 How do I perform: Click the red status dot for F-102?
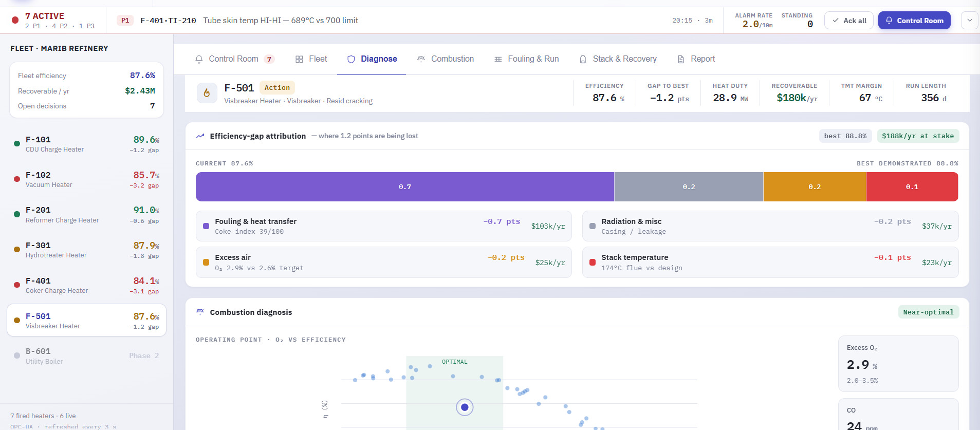(17, 179)
